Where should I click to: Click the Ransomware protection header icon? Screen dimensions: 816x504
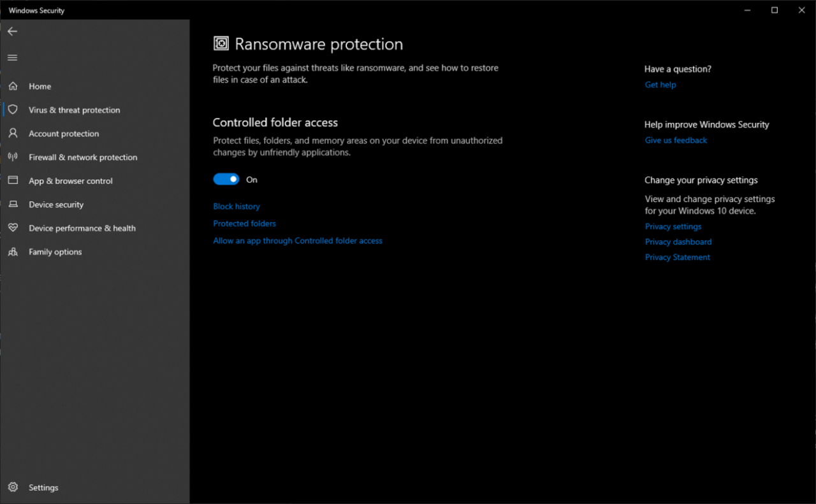coord(221,43)
